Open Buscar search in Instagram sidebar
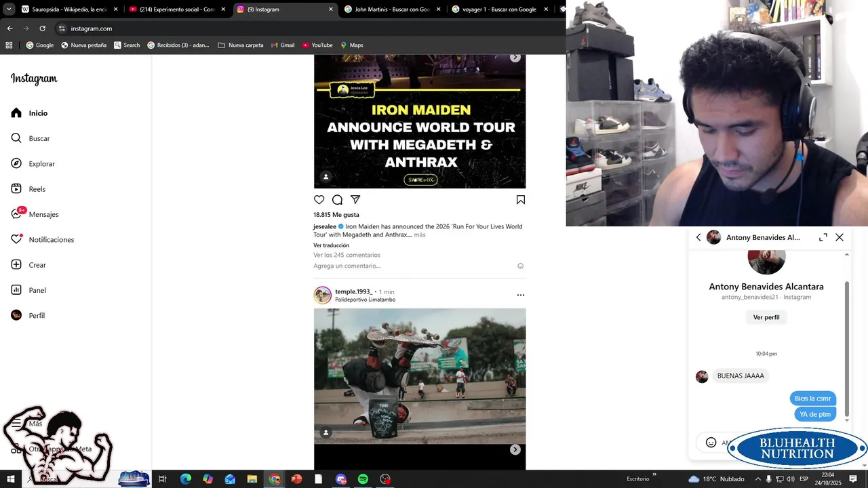 pos(31,138)
